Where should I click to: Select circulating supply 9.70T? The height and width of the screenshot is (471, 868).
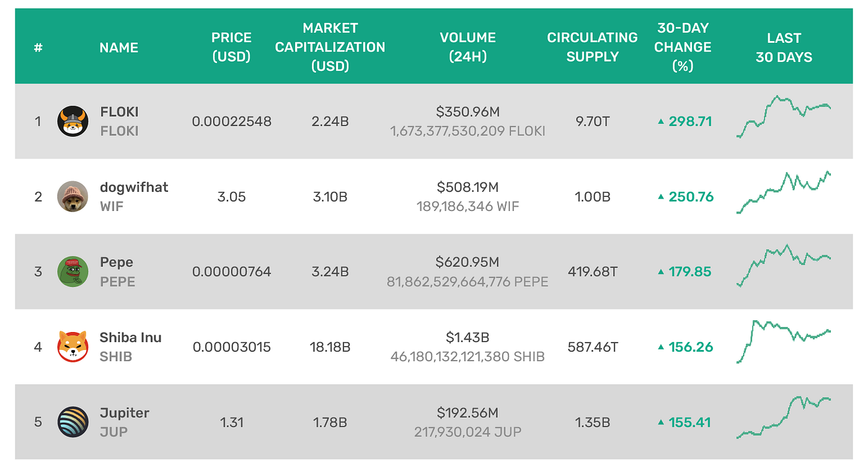point(593,122)
